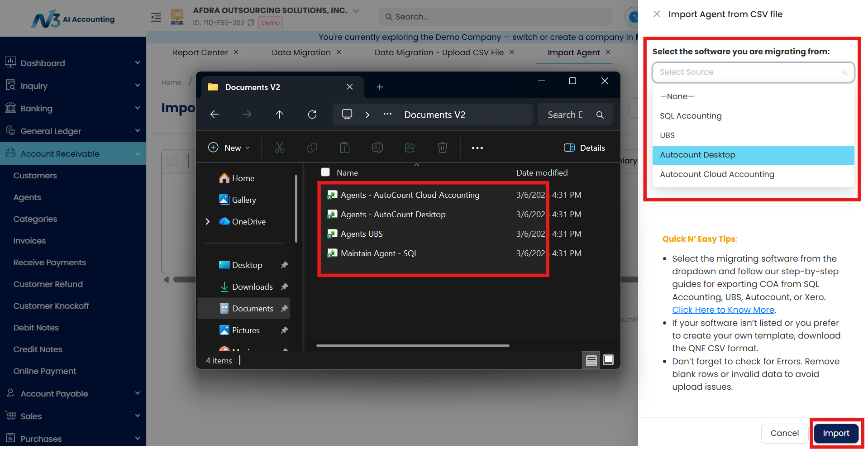
Task: Click the hamburger menu collapse icon
Action: coord(156,17)
